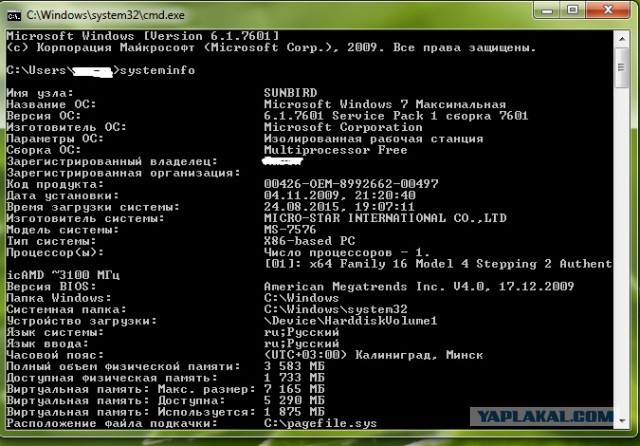Click BIOS value American Megatrends Inc. V4.0

point(419,286)
